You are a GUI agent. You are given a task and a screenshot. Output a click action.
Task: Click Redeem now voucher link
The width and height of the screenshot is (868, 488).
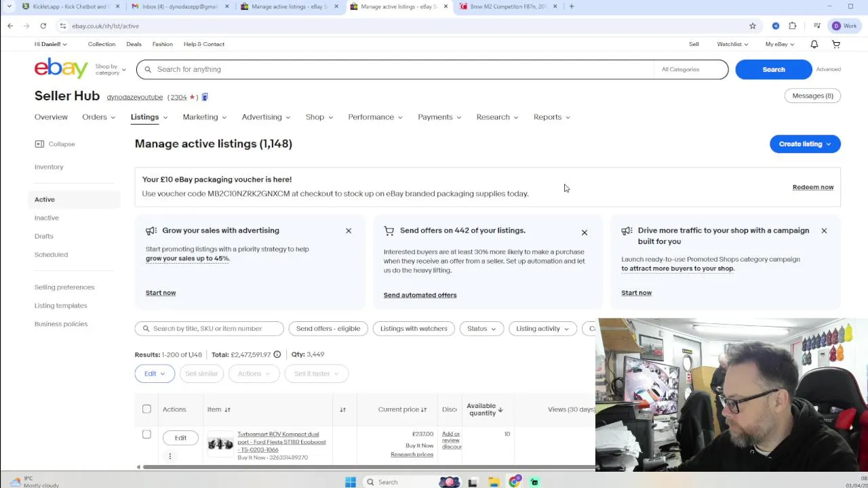click(813, 187)
